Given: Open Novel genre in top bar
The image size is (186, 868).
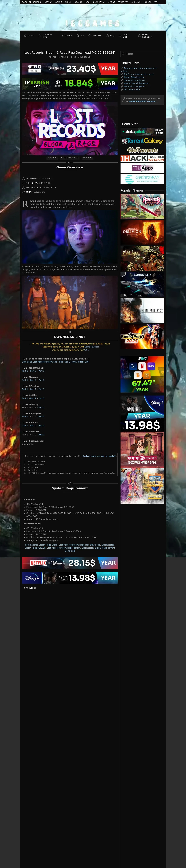Looking at the screenshot, I should pyautogui.click(x=148, y=2).
